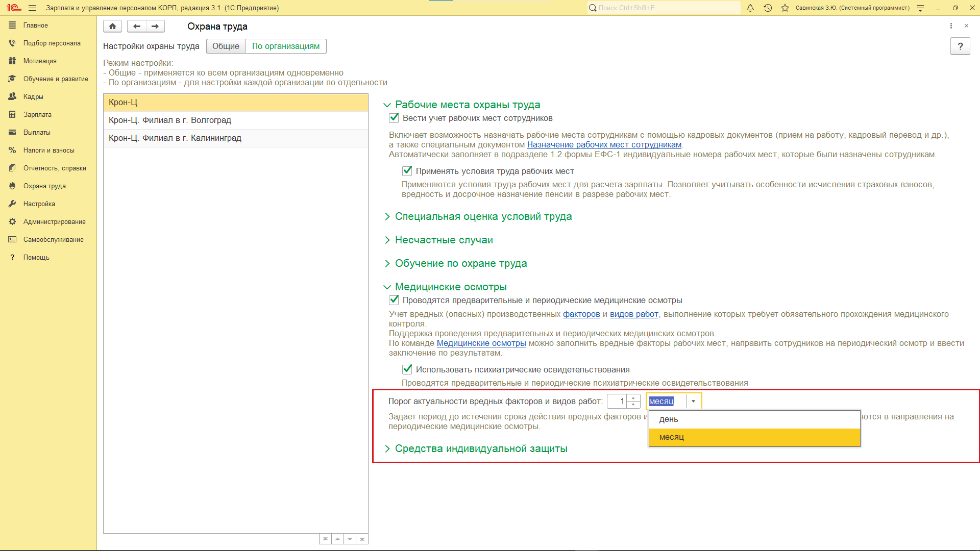Open Охрана труда section in sidebar
Image resolution: width=980 pixels, height=551 pixels.
click(44, 186)
